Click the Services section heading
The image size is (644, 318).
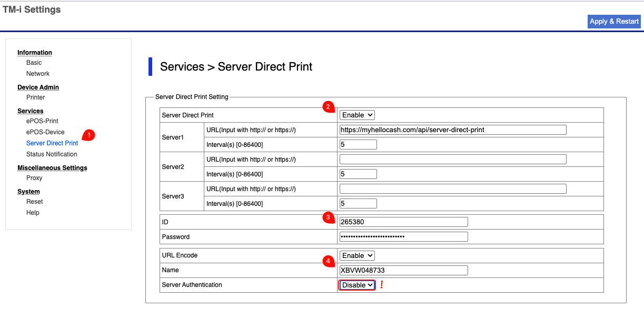(x=30, y=111)
